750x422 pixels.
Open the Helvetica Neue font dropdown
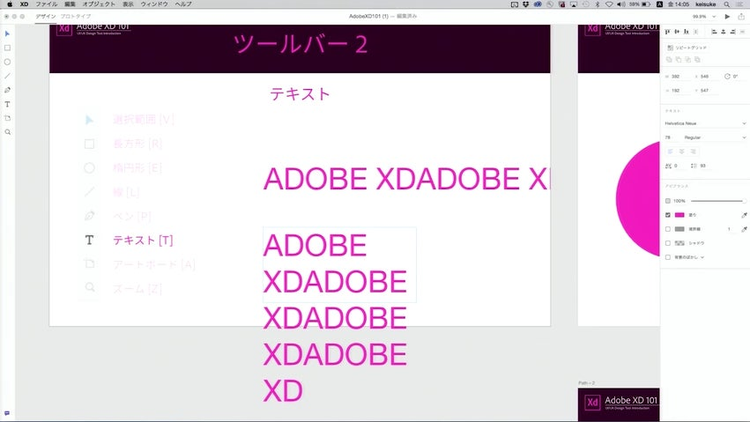click(x=705, y=124)
